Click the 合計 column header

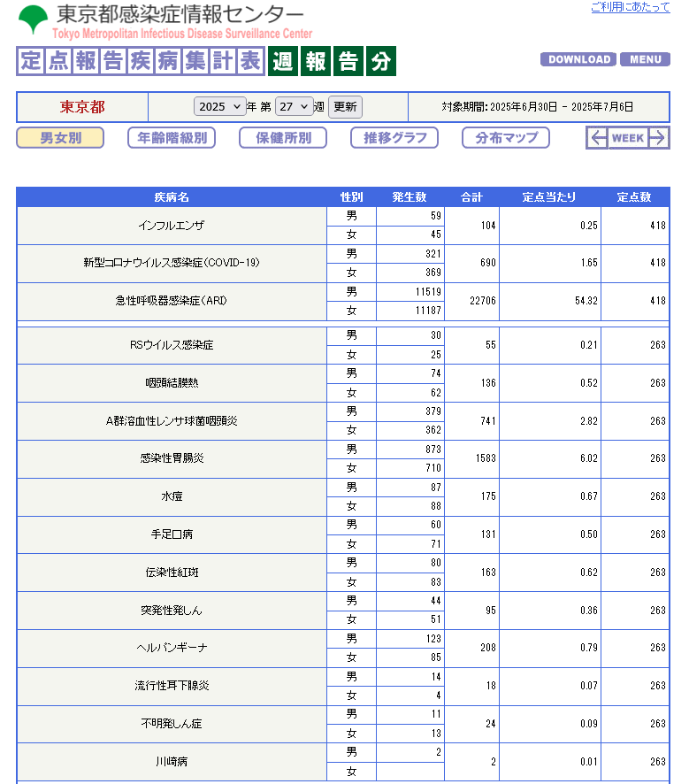point(471,197)
